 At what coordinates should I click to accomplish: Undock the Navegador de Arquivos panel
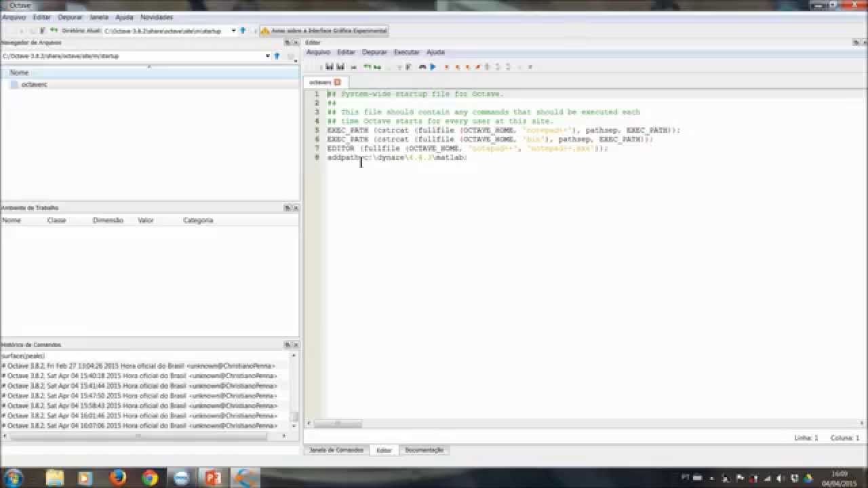coord(288,42)
